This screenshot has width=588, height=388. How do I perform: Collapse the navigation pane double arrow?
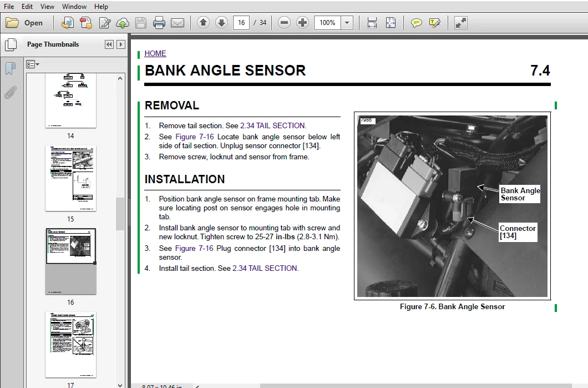click(x=109, y=44)
